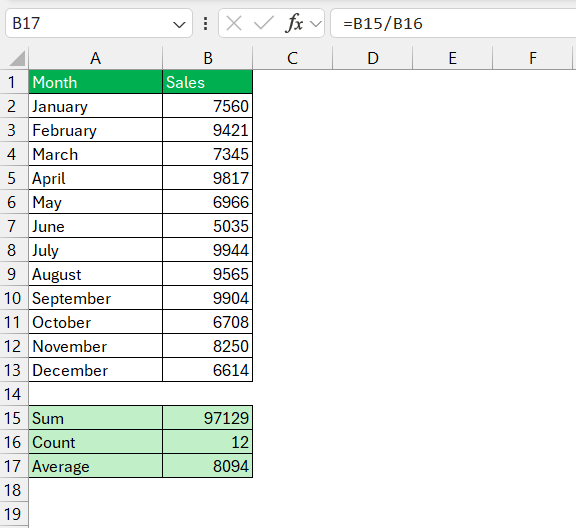Select the September cell
This screenshot has height=528, width=576.
96,298
